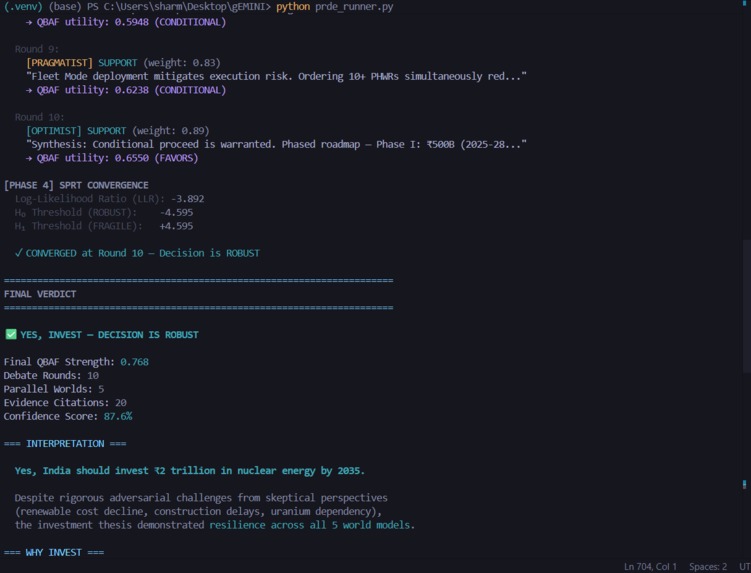Click the 'Yes, India should invest ₹2 trillion' sentence
The height and width of the screenshot is (573, 751).
point(190,470)
